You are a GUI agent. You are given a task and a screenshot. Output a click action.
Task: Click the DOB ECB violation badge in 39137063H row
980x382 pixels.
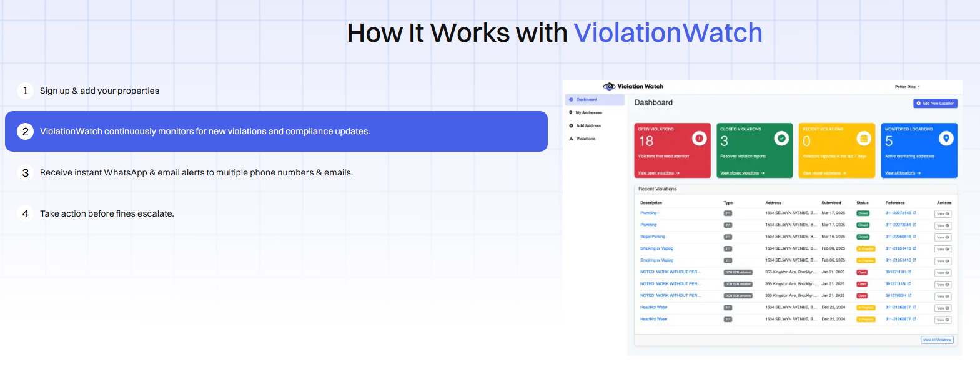(738, 296)
